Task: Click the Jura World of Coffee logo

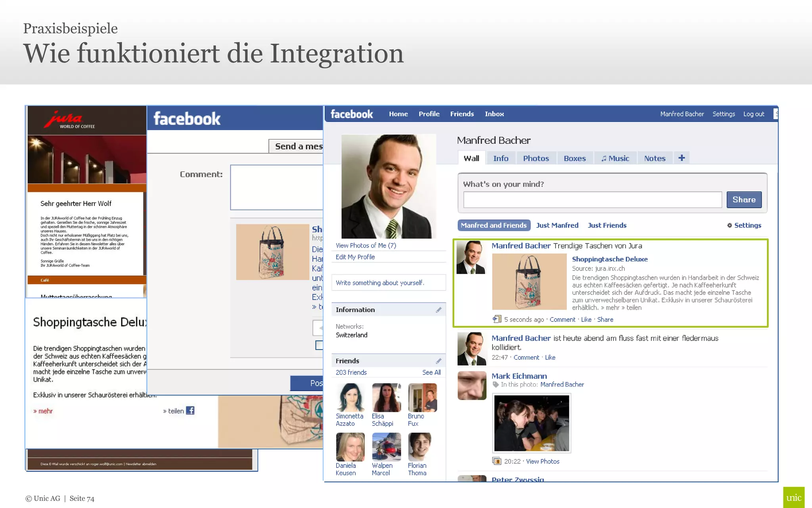Action: 69,120
